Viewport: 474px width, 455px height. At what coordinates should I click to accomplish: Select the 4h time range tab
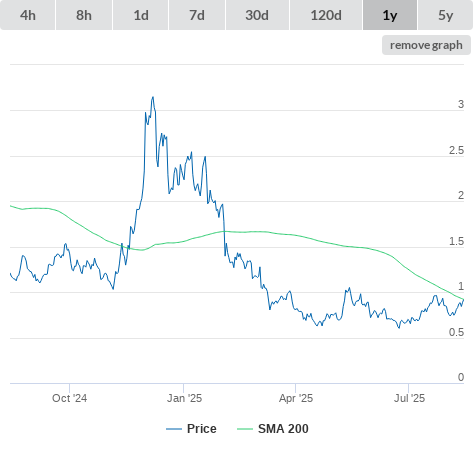(x=28, y=15)
